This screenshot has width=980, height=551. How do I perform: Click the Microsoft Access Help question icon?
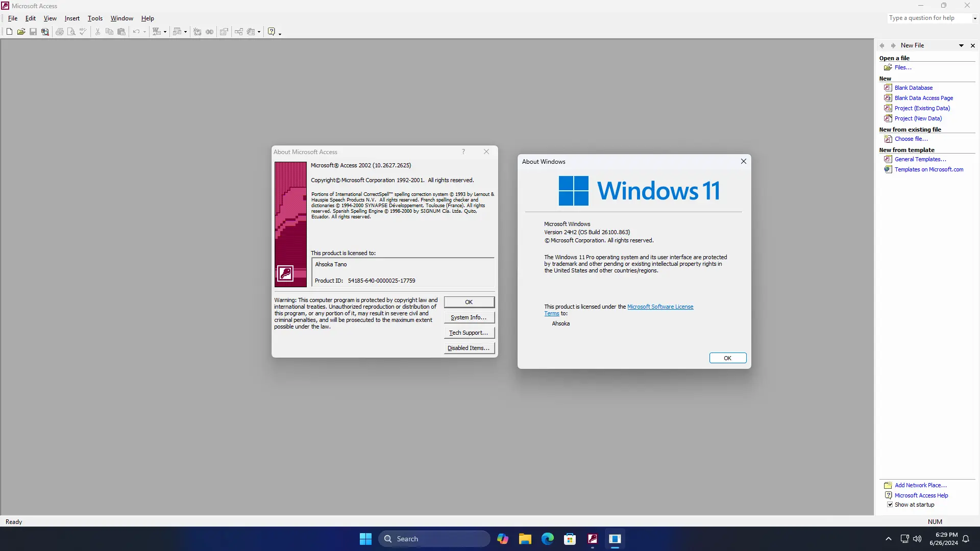272,32
